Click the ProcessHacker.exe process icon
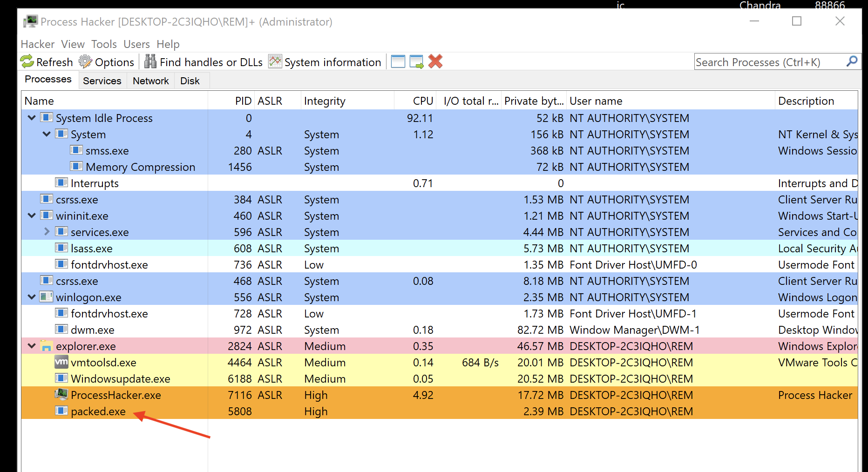The height and width of the screenshot is (472, 868). click(x=61, y=395)
